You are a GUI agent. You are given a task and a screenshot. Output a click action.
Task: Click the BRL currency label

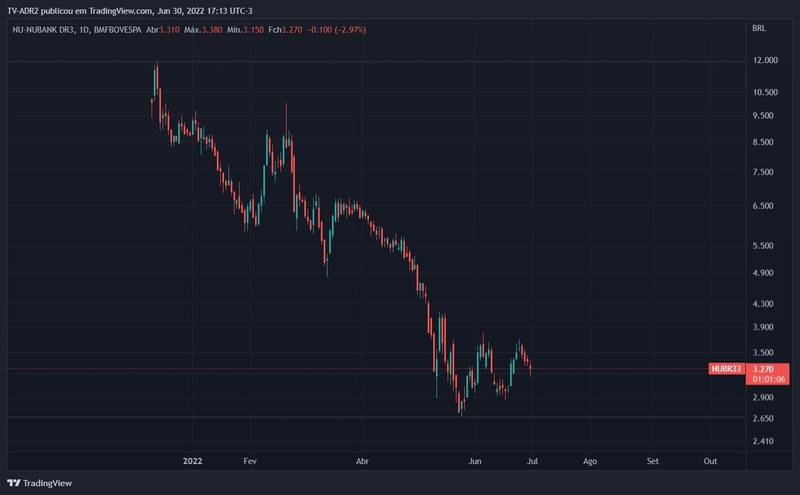759,29
